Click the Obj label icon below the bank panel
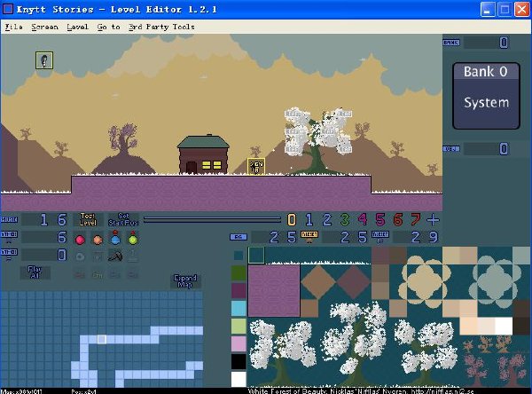The width and height of the screenshot is (532, 394). pos(451,149)
